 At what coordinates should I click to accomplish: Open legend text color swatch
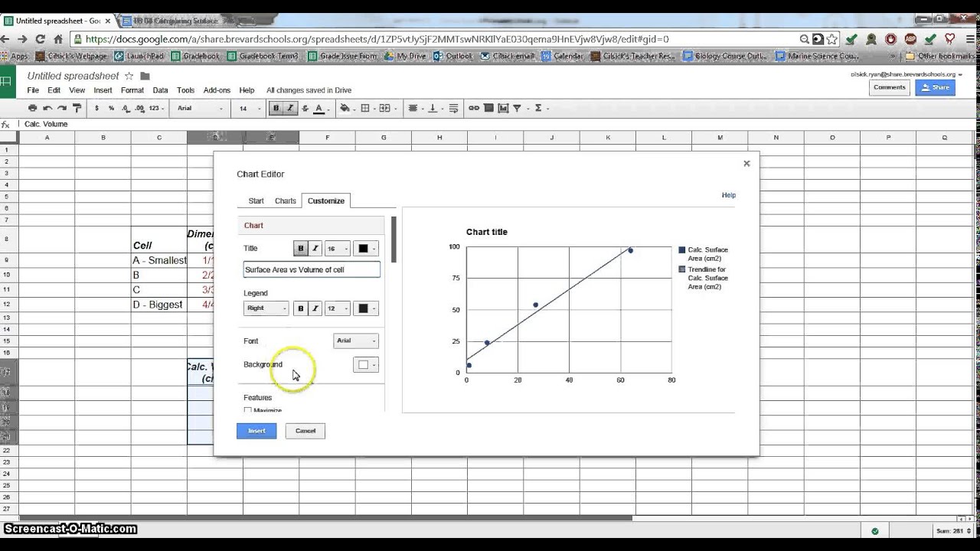click(x=366, y=308)
